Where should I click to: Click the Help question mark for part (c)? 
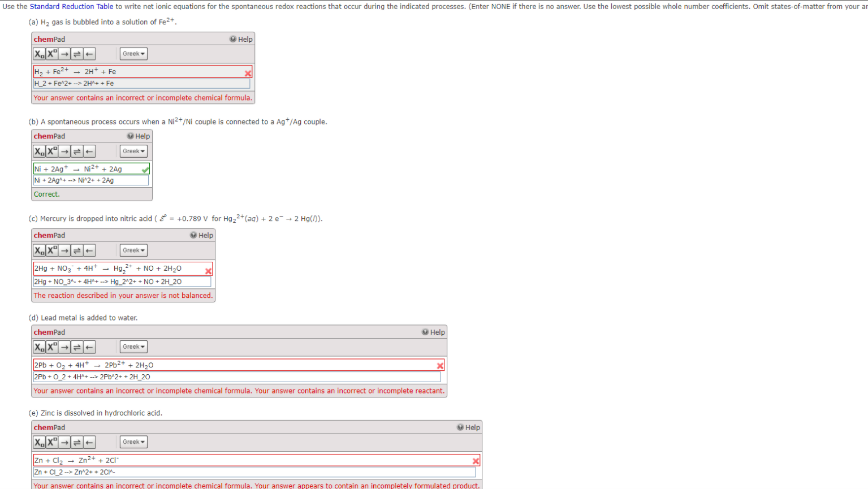(193, 235)
